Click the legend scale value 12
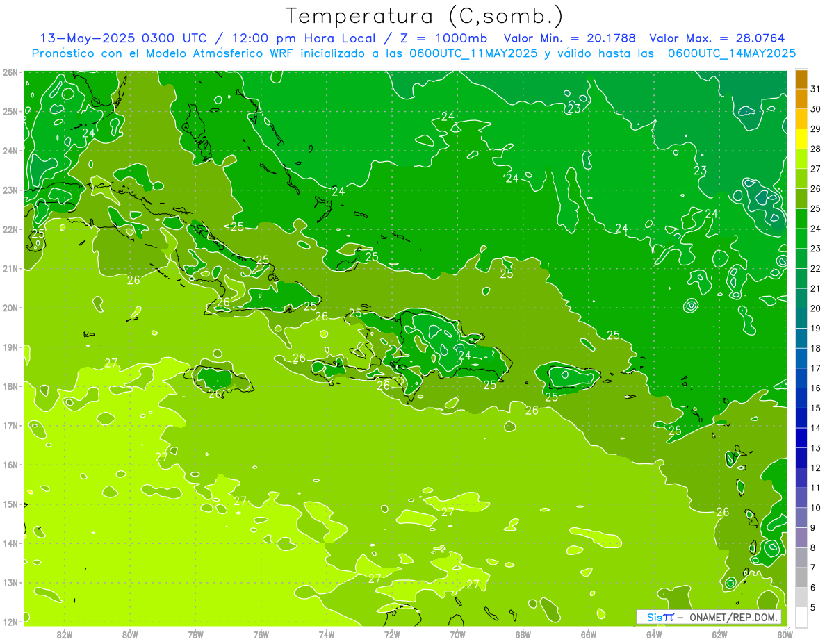 815,468
